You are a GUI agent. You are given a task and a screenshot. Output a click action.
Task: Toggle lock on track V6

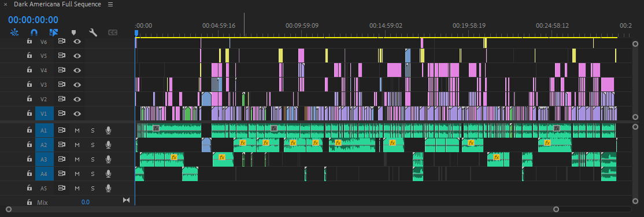coord(29,41)
